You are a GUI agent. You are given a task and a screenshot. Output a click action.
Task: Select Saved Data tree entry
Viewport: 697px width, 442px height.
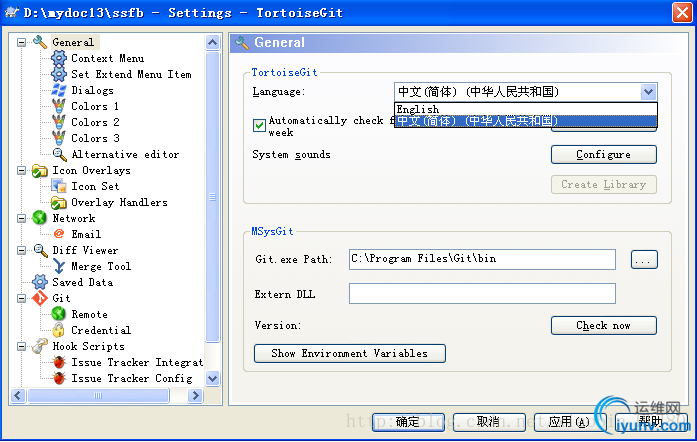[x=83, y=282]
